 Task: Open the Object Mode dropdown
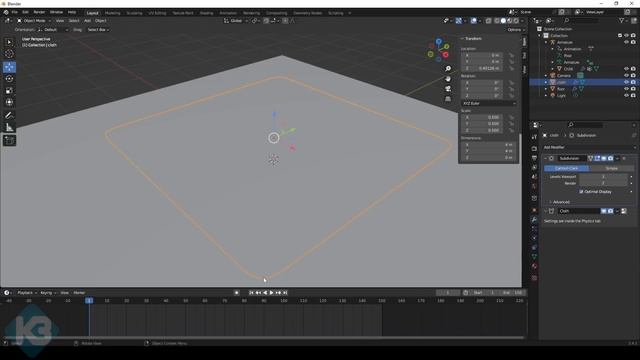34,20
